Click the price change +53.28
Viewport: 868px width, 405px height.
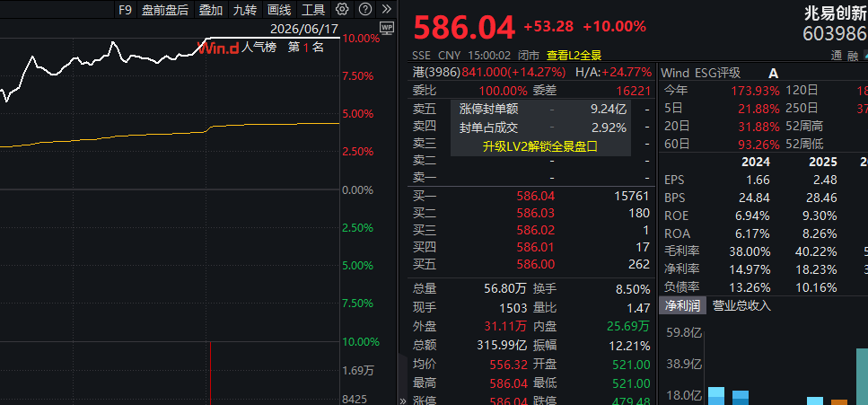click(548, 26)
